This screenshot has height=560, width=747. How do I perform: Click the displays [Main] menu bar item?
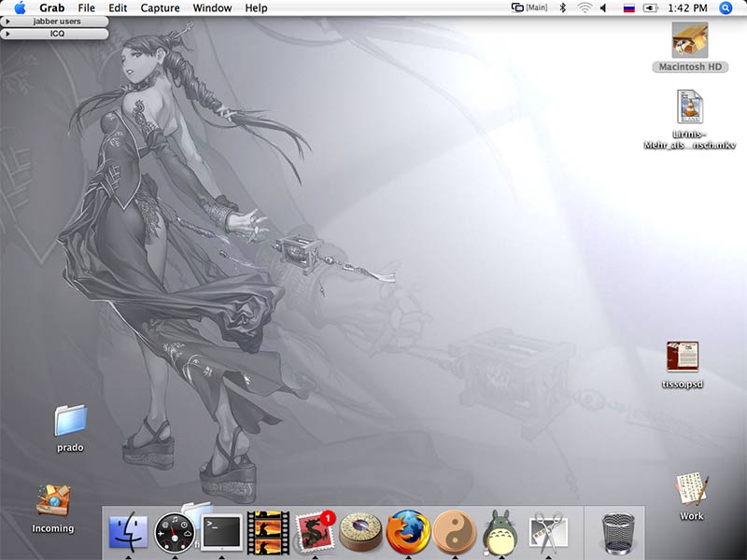pos(529,7)
